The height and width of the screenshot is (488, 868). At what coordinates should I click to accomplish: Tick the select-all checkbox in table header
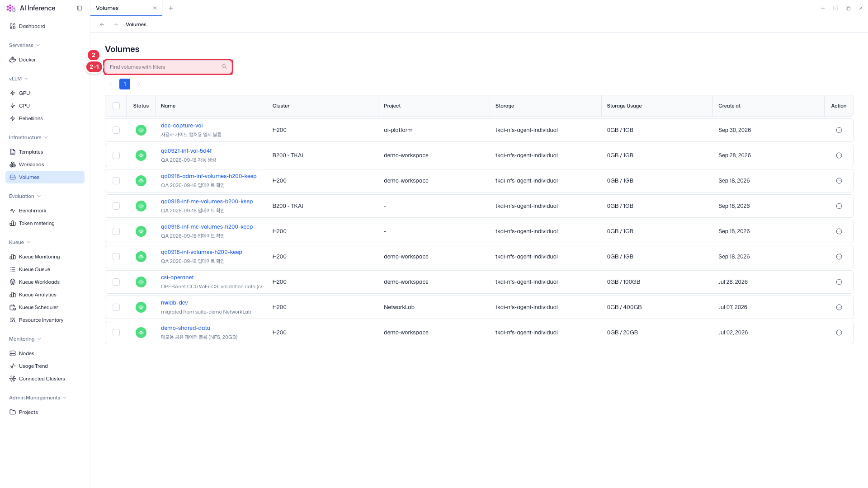(x=116, y=106)
